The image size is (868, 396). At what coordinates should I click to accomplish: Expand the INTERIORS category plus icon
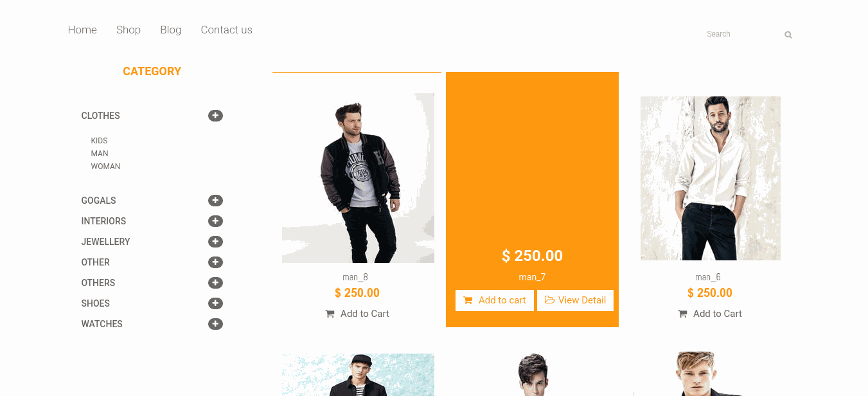click(x=215, y=221)
